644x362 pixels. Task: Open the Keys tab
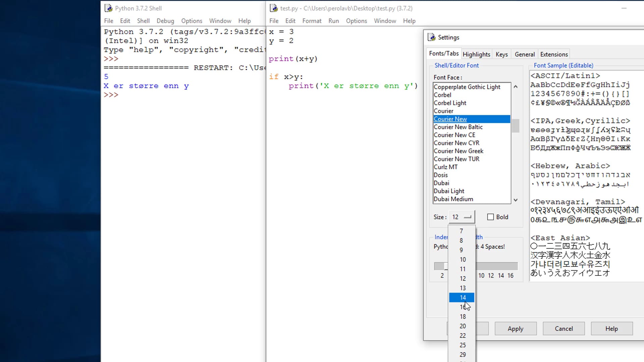501,54
